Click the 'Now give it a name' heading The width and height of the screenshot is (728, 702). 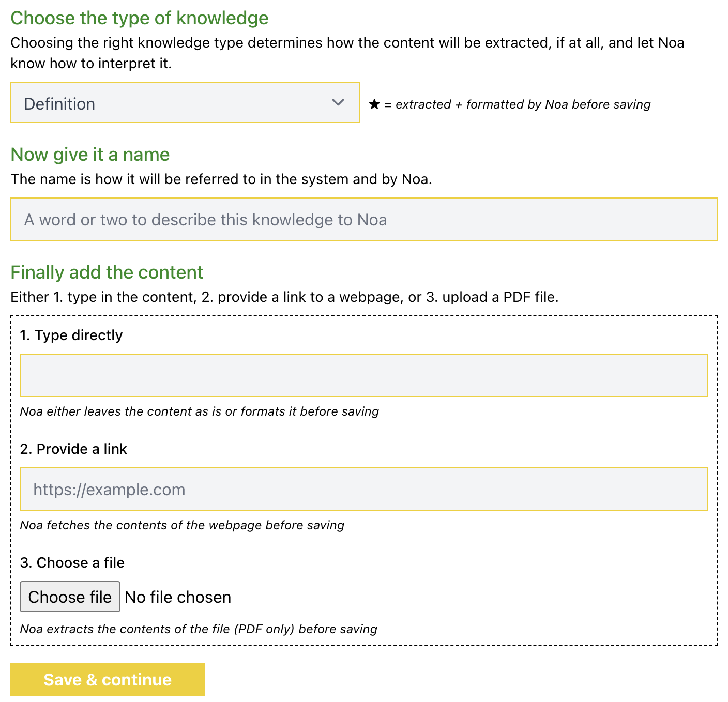tap(90, 155)
